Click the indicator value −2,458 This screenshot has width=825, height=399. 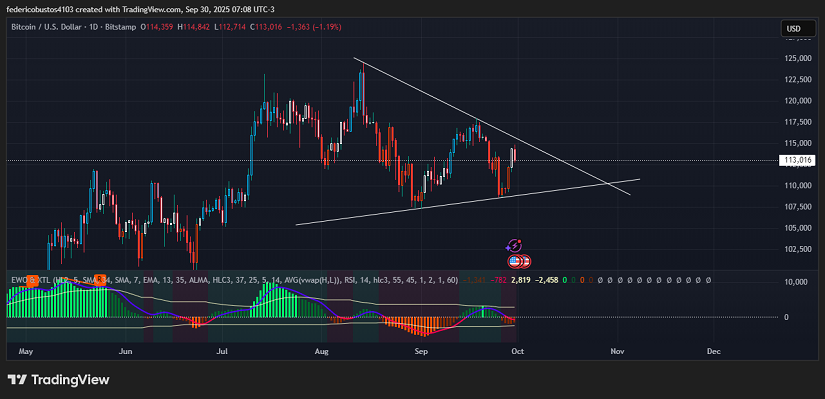tap(546, 280)
